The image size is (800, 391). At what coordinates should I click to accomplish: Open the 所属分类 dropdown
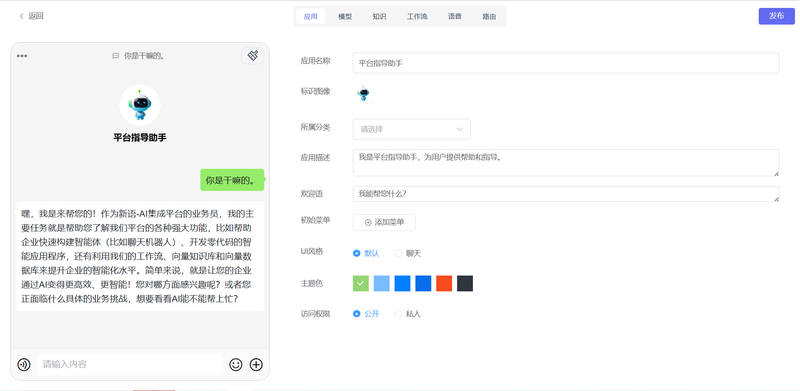coord(412,129)
